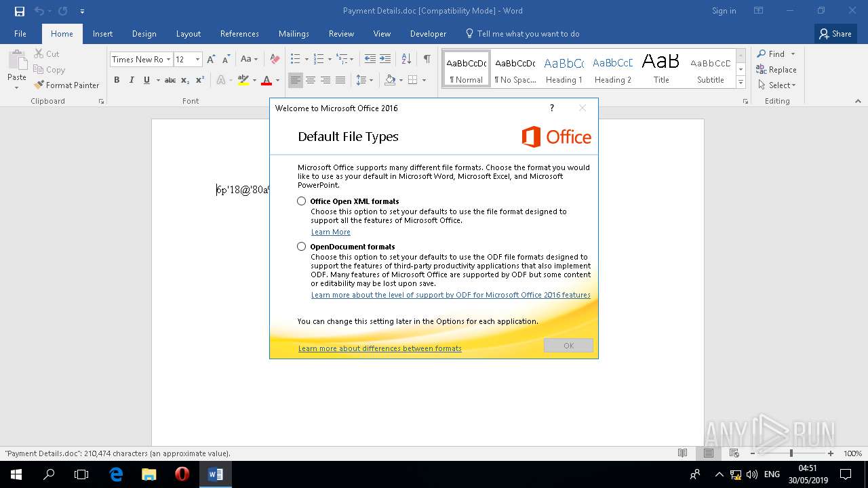Toggle Strikethrough formatting
Screen dimensions: 868x488
[x=170, y=80]
